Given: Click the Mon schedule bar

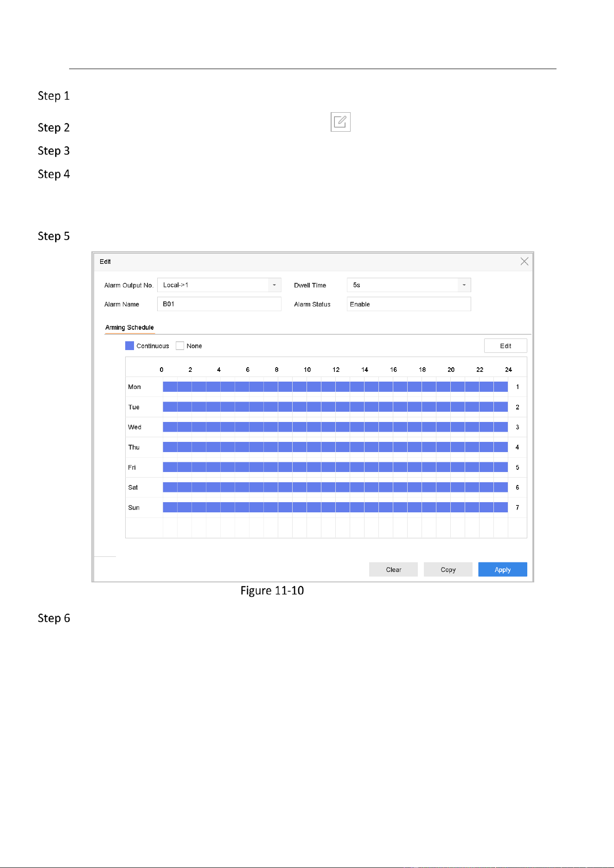Looking at the screenshot, I should (x=335, y=387).
